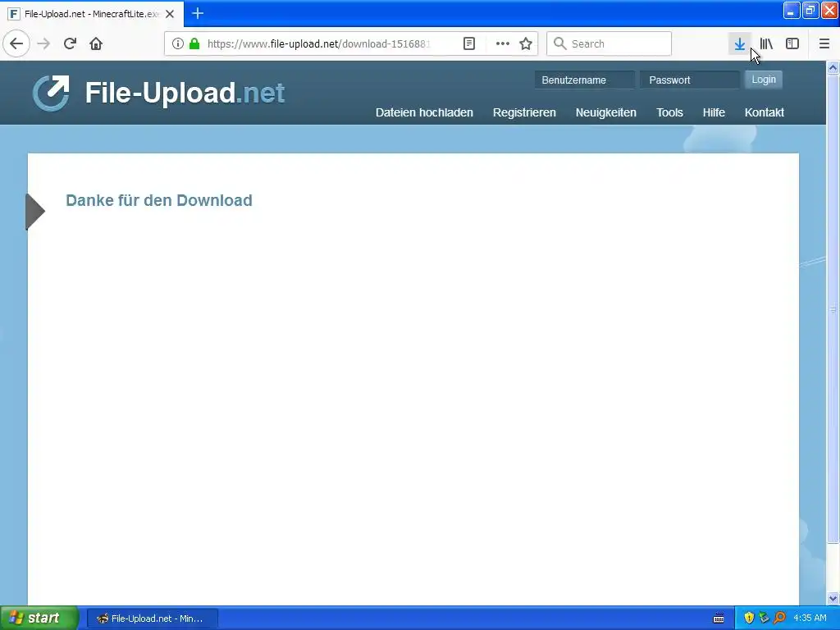Bookmark this page with the star

point(526,43)
